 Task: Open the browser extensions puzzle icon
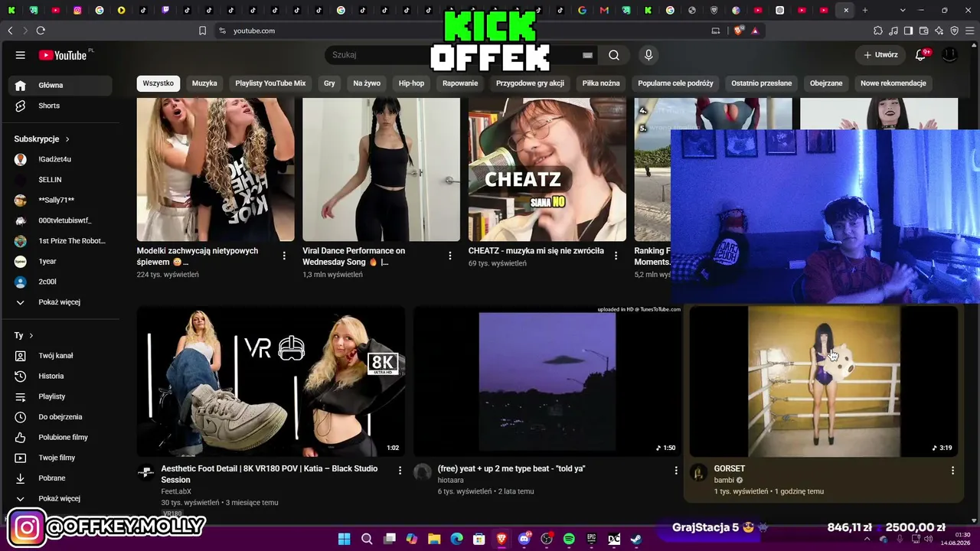(878, 31)
